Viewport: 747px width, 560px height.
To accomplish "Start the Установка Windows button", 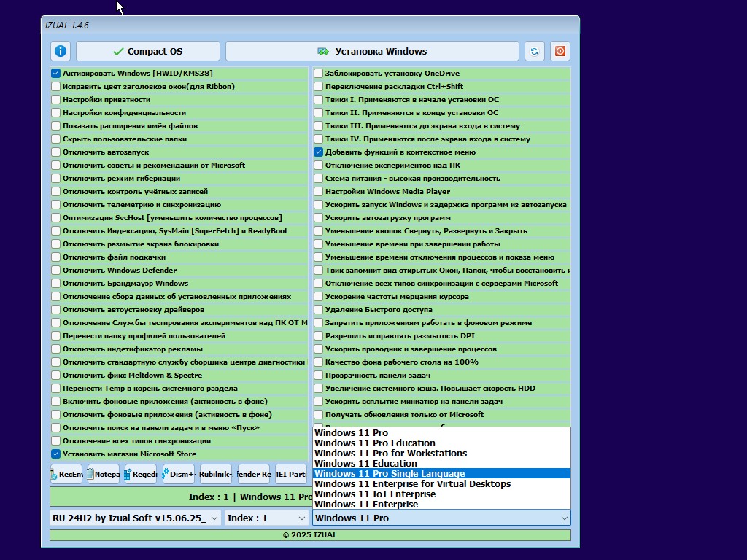I will coord(372,51).
